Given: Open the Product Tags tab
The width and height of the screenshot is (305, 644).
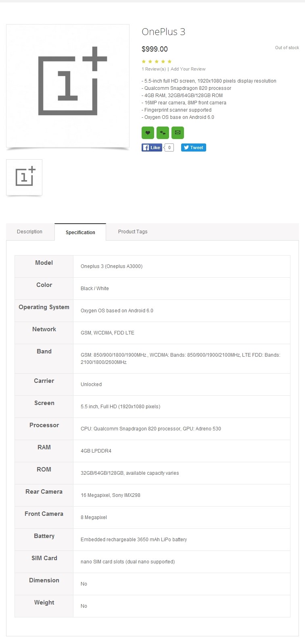Looking at the screenshot, I should [133, 232].
